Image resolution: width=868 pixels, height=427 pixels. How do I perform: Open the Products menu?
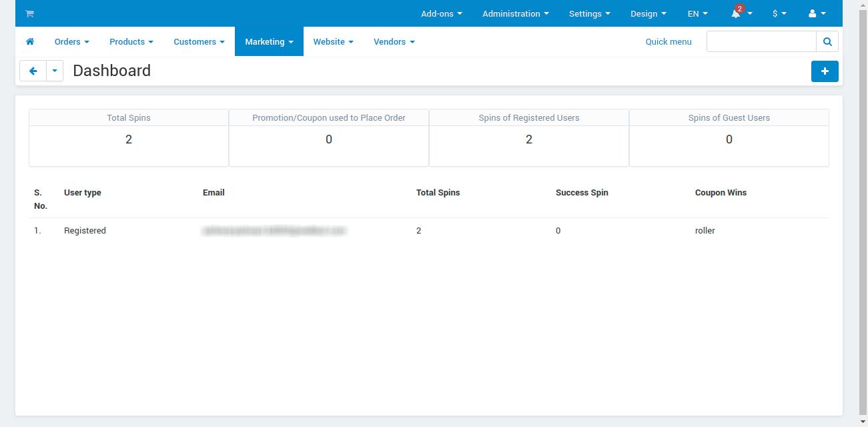pyautogui.click(x=131, y=41)
